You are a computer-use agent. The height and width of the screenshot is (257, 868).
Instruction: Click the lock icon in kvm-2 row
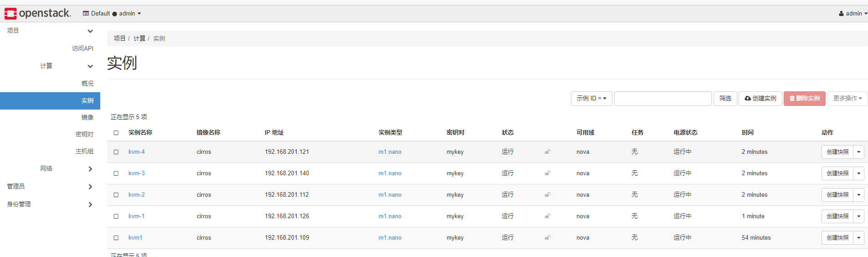pyautogui.click(x=547, y=195)
